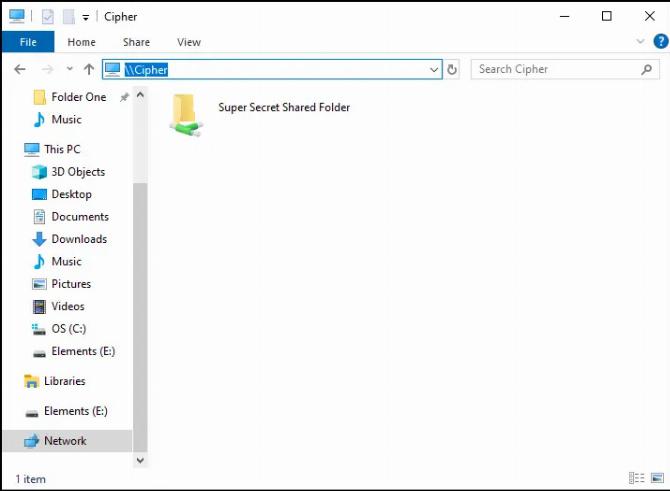The height and width of the screenshot is (491, 670).
Task: Click navigation pane scroll up arrow
Action: click(140, 94)
